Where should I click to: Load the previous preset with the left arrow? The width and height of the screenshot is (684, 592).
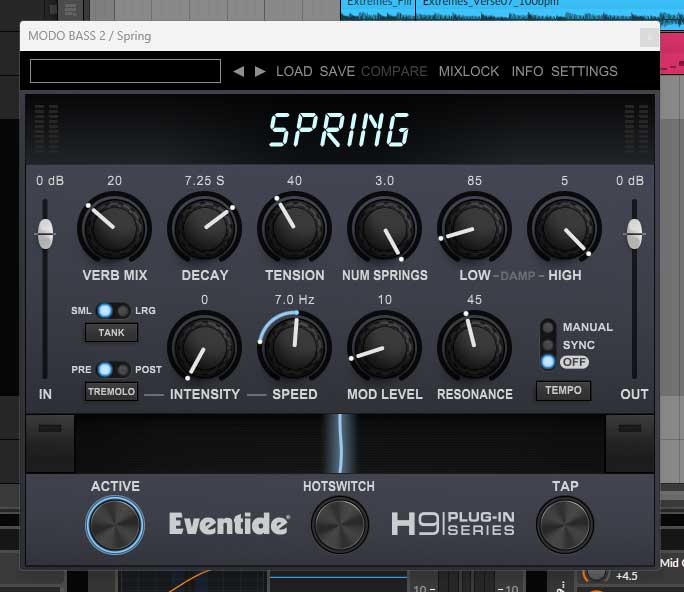[x=239, y=71]
